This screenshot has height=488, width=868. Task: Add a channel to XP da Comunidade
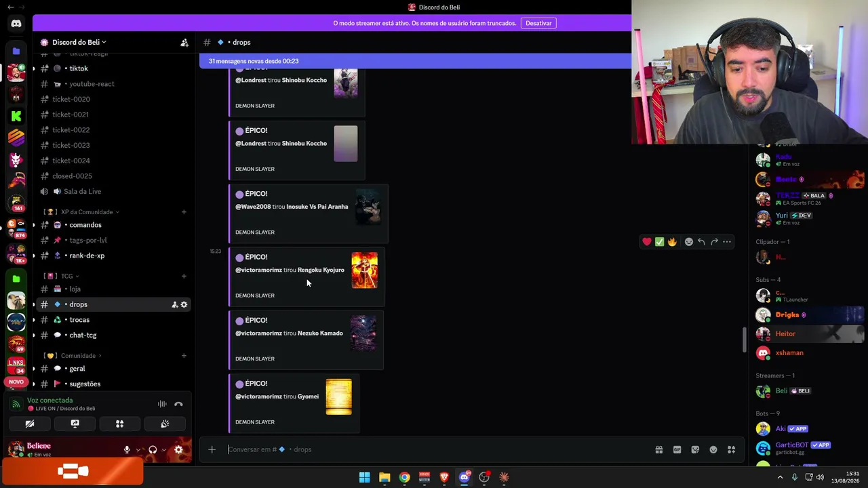point(184,212)
